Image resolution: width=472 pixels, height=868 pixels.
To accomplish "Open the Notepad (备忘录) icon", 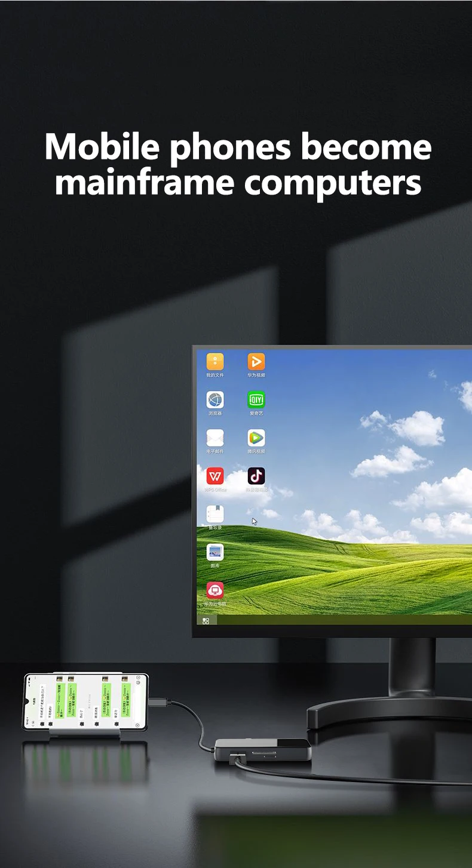I will click(x=215, y=514).
